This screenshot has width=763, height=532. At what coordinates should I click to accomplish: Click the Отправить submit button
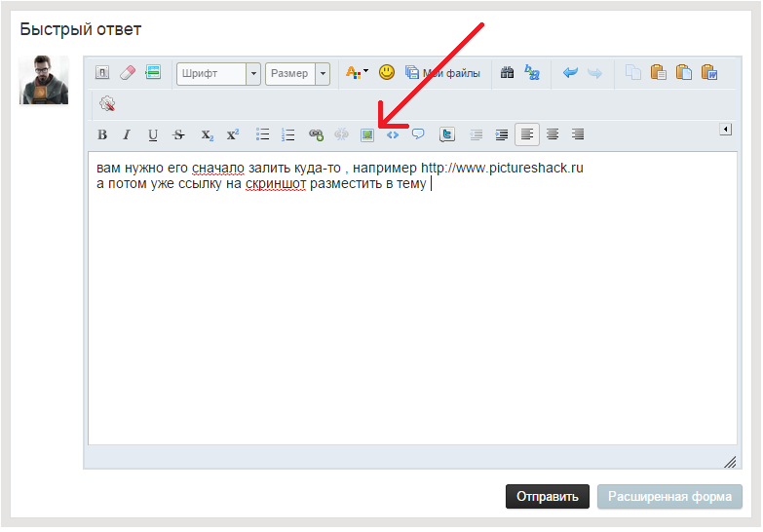click(x=548, y=497)
